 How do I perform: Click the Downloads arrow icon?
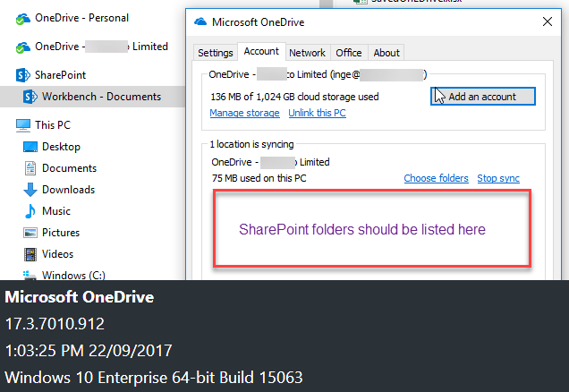tap(30, 190)
